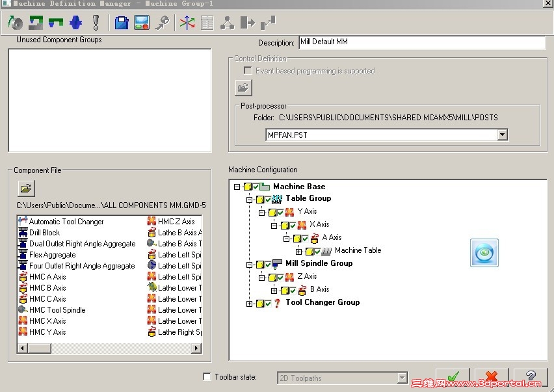Click the exclamation mark toolbar icon
This screenshot has height=392, width=554.
point(96,23)
